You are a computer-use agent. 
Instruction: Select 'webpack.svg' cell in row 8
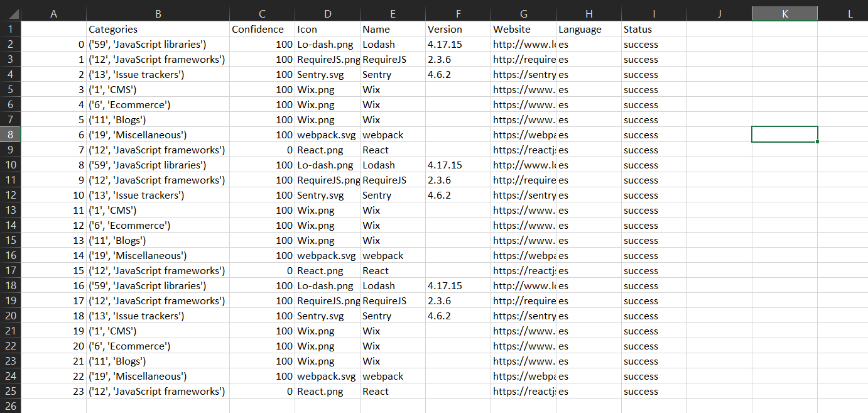(327, 135)
